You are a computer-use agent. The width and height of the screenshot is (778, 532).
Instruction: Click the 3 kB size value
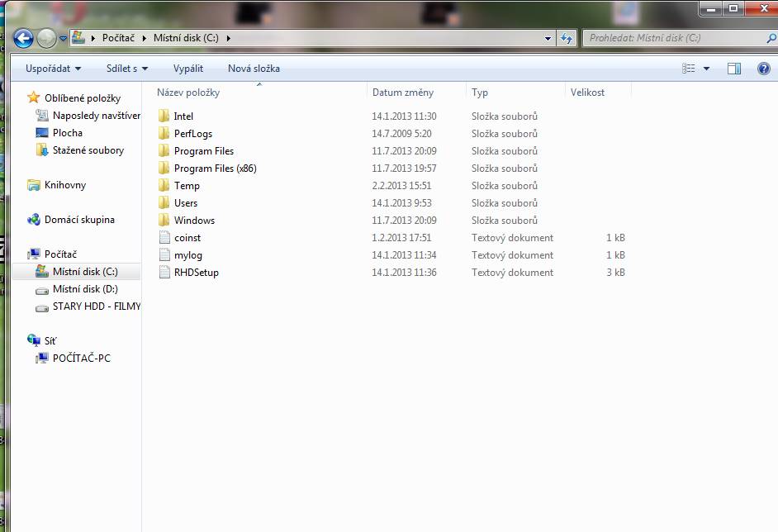(x=615, y=273)
